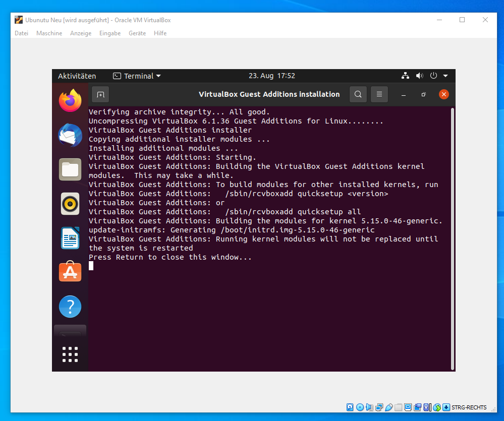
Task: Expand the Terminal app menu in top bar
Action: tap(137, 76)
